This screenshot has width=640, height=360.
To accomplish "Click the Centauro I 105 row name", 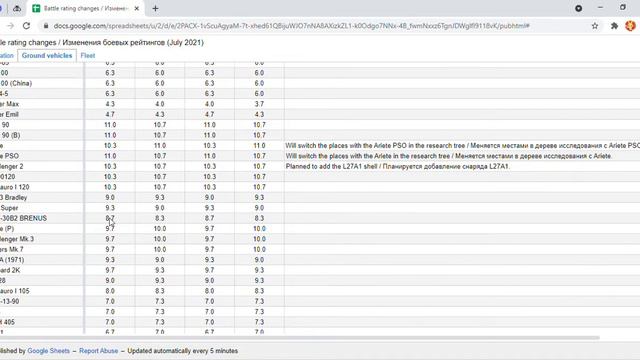I will (42, 291).
